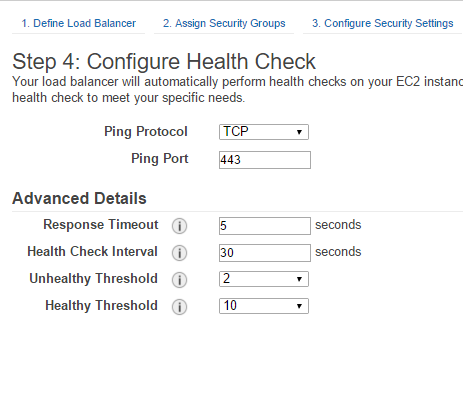Click the Response Timeout info icon
This screenshot has width=463, height=393.
[x=179, y=226]
